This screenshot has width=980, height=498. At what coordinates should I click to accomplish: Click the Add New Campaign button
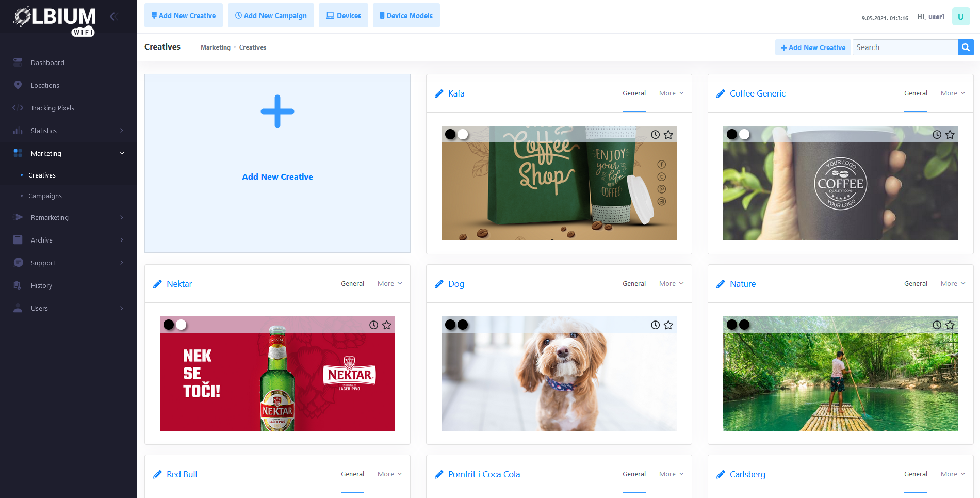tap(271, 15)
